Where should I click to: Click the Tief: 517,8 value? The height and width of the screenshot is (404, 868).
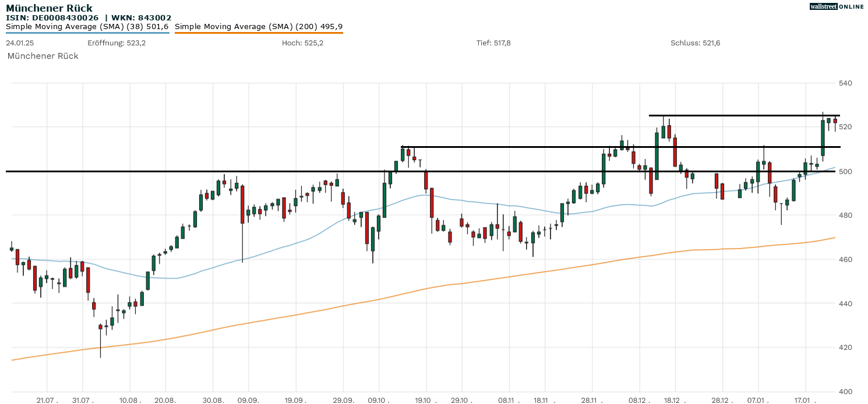point(493,43)
